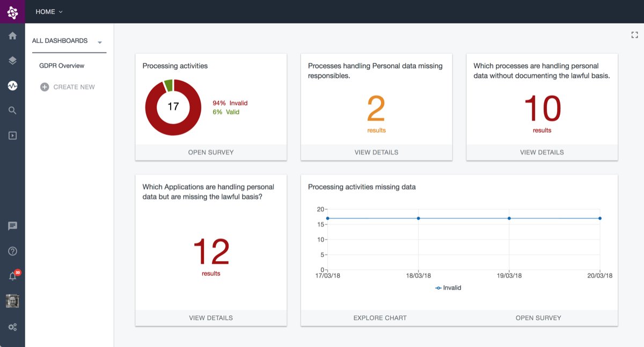Open the search magnifier icon in sidebar
This screenshot has width=644, height=347.
tap(12, 111)
